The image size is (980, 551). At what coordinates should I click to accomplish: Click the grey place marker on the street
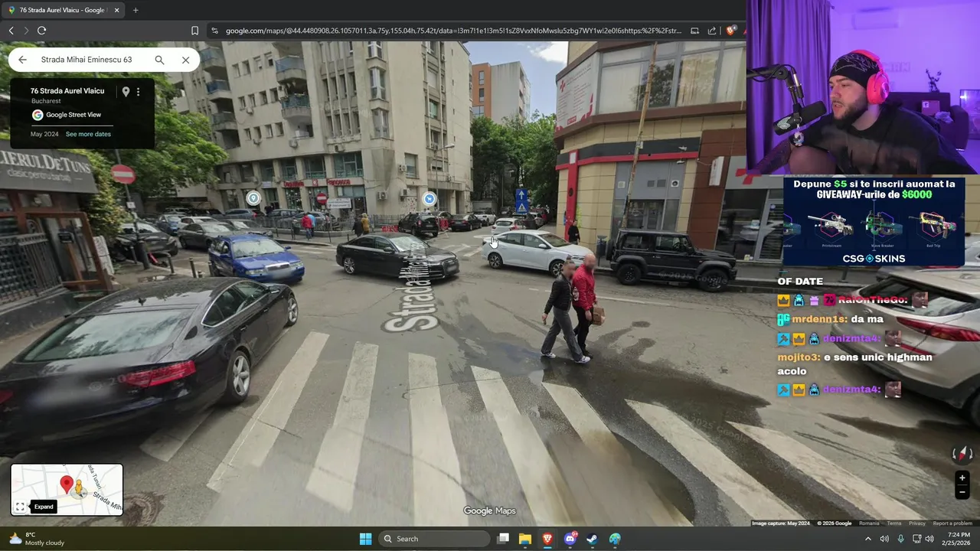253,198
